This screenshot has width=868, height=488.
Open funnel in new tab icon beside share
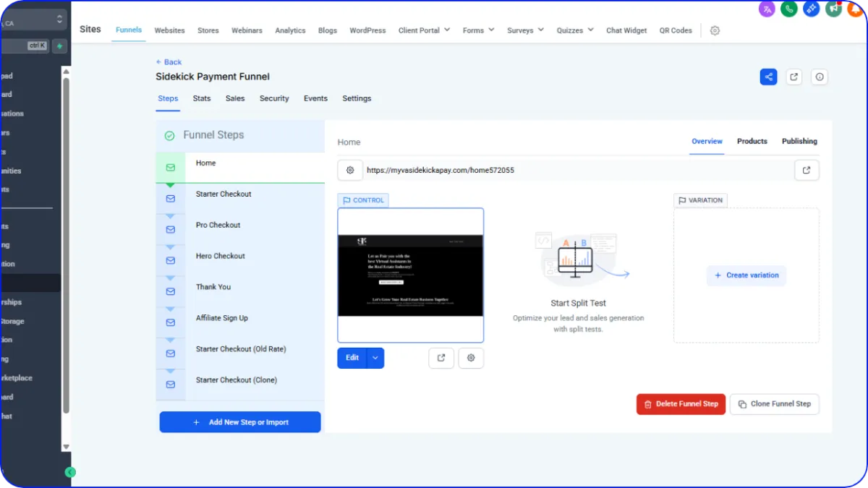pyautogui.click(x=794, y=77)
